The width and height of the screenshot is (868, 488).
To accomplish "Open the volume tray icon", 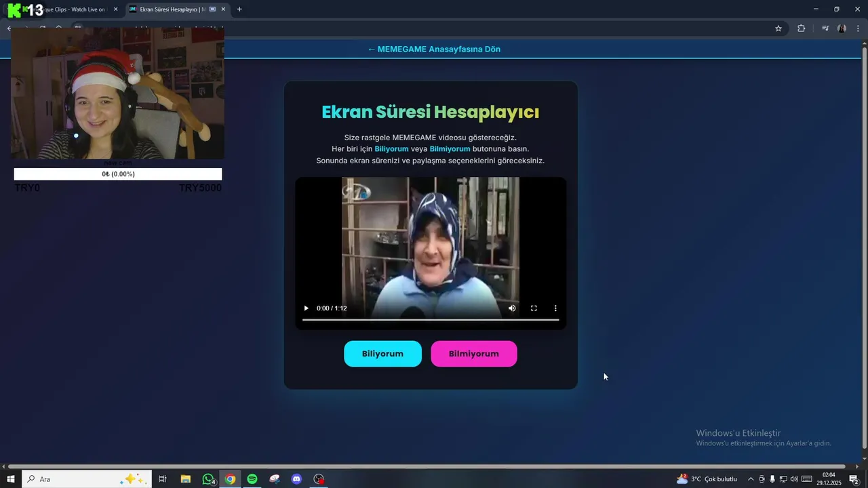I will (x=794, y=479).
